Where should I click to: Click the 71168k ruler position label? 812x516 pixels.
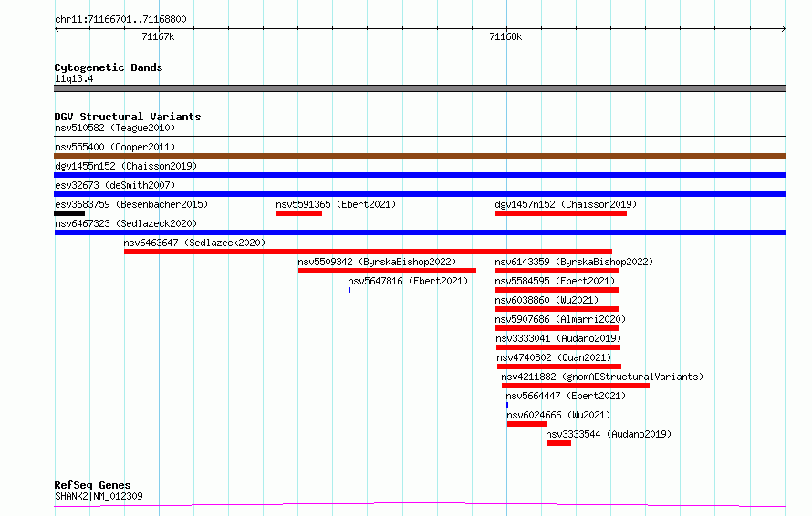coord(505,36)
